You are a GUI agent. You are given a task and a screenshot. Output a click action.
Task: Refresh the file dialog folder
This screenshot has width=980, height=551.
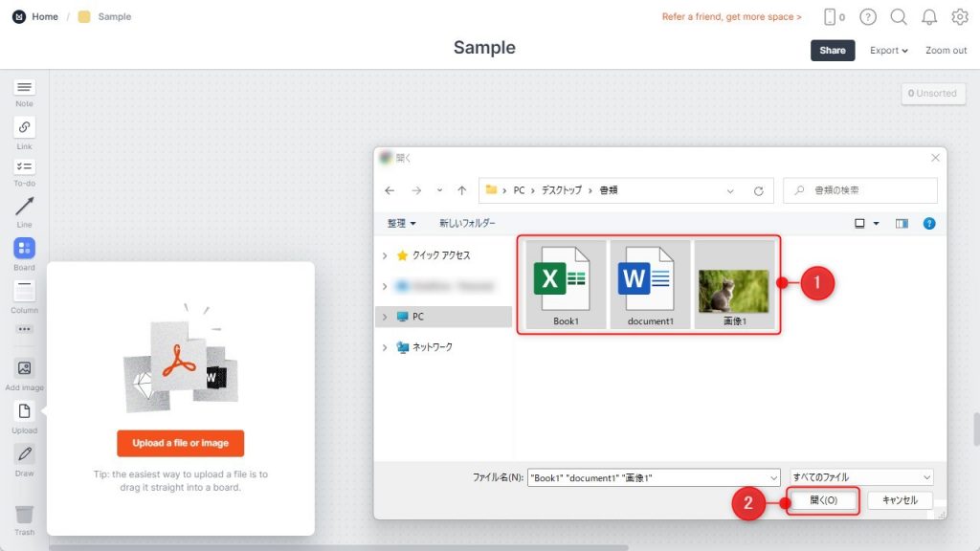coord(759,191)
